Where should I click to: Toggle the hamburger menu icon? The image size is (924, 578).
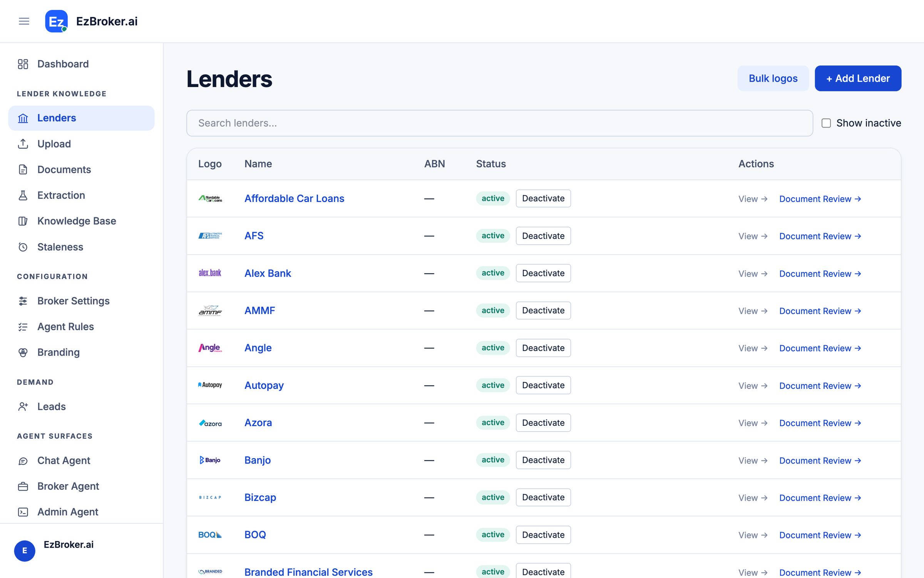tap(24, 21)
